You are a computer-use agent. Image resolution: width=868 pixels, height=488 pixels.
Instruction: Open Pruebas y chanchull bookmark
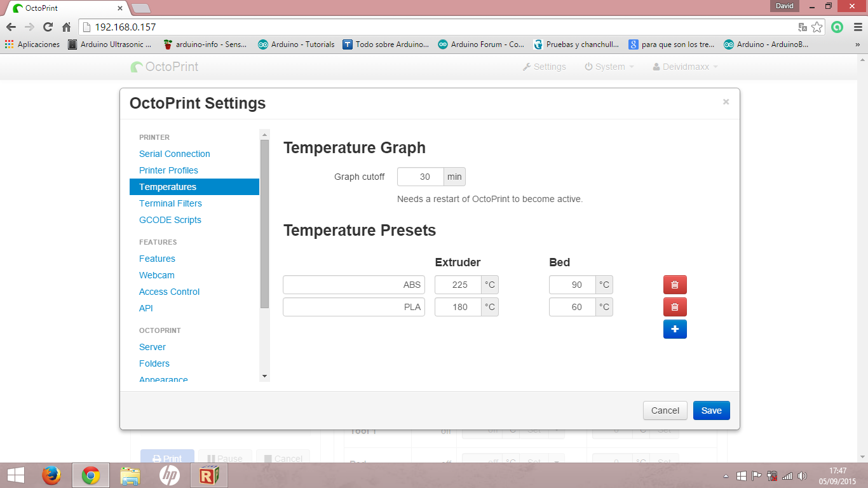(x=576, y=44)
